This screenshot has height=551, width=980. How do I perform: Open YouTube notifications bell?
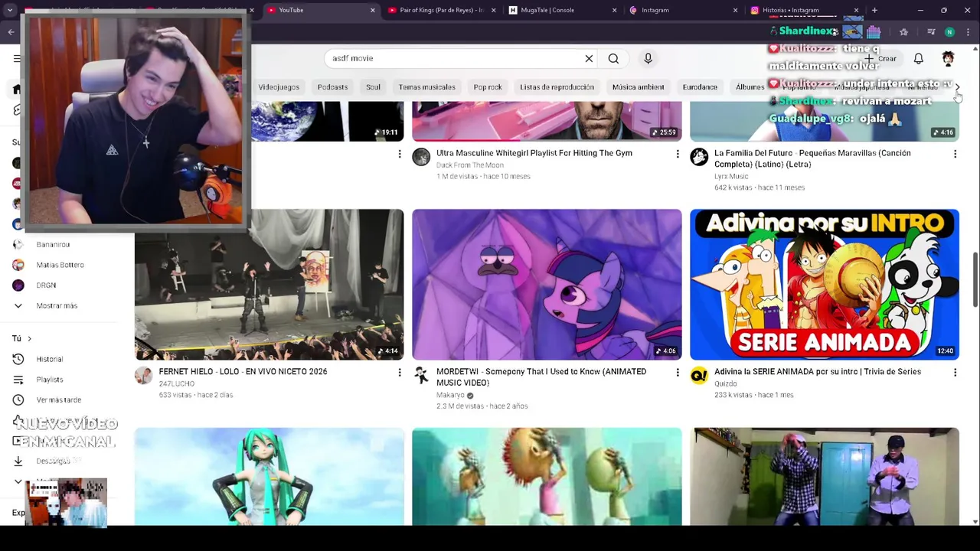pyautogui.click(x=918, y=58)
